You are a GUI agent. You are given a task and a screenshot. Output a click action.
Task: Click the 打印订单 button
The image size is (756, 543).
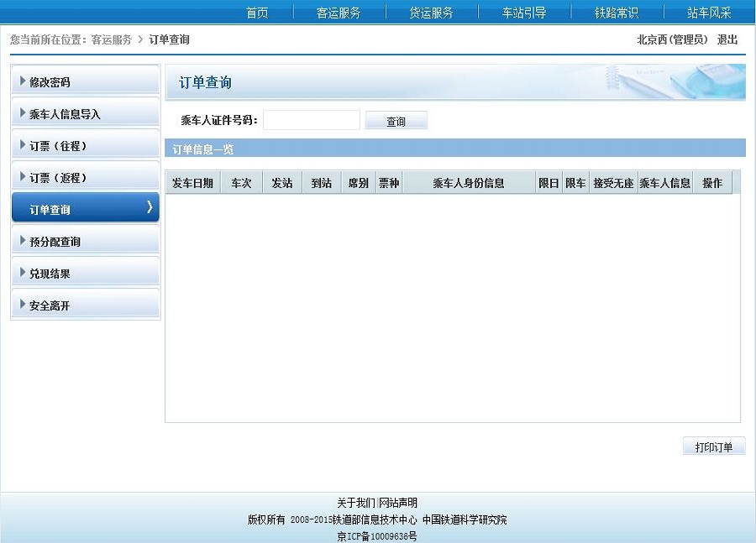point(714,447)
